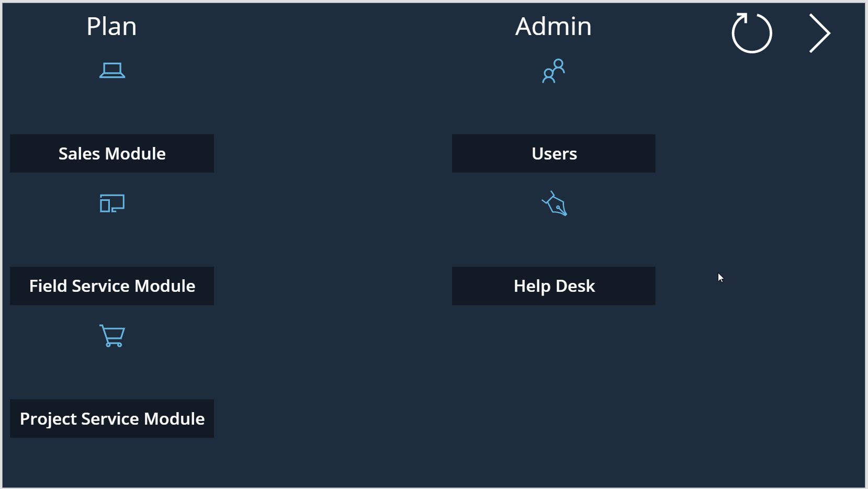Click the right chevron next arrow

819,33
